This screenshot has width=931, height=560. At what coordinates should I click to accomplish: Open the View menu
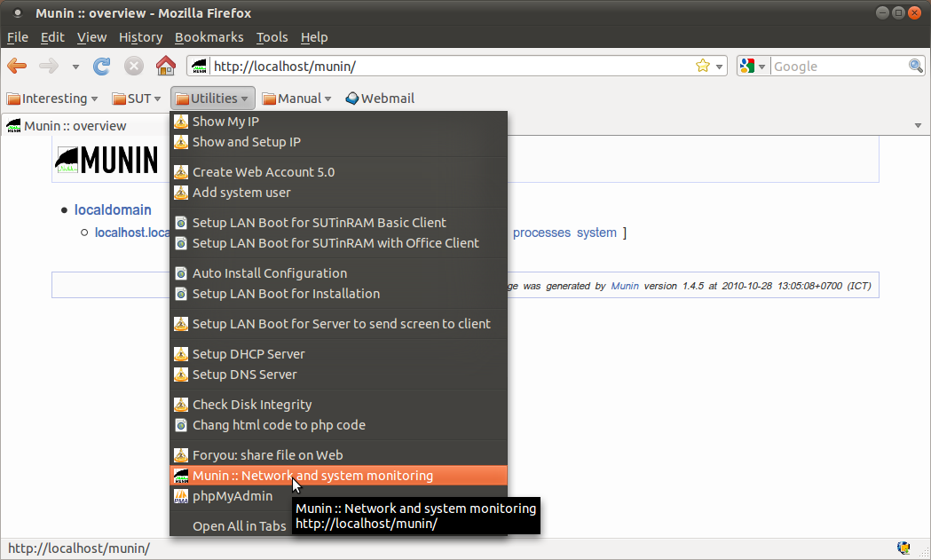point(91,37)
